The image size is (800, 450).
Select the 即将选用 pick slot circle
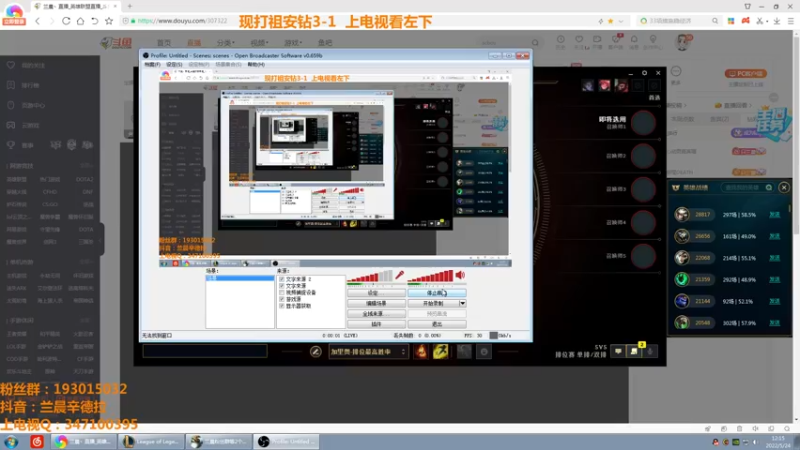coord(643,123)
